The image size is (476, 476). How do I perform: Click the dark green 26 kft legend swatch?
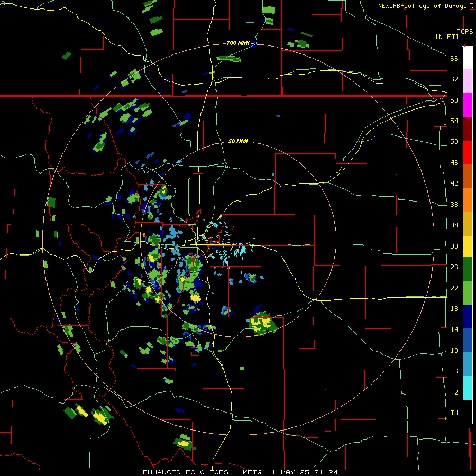coord(467,269)
